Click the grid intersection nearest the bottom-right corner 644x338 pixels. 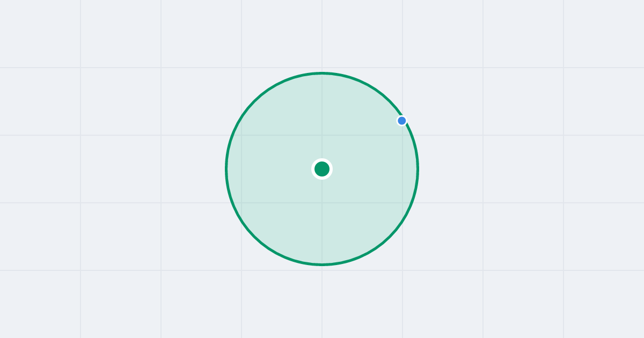[563, 270]
